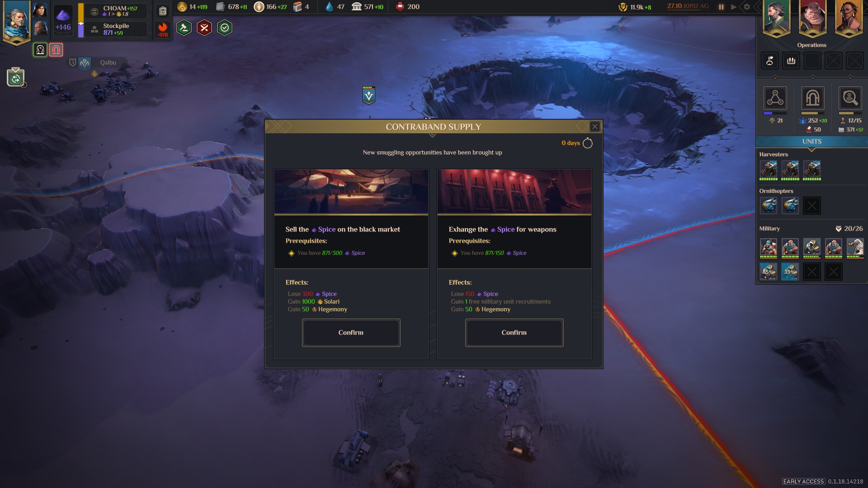
Task: Open the espionage network icon in side panel
Action: (775, 98)
